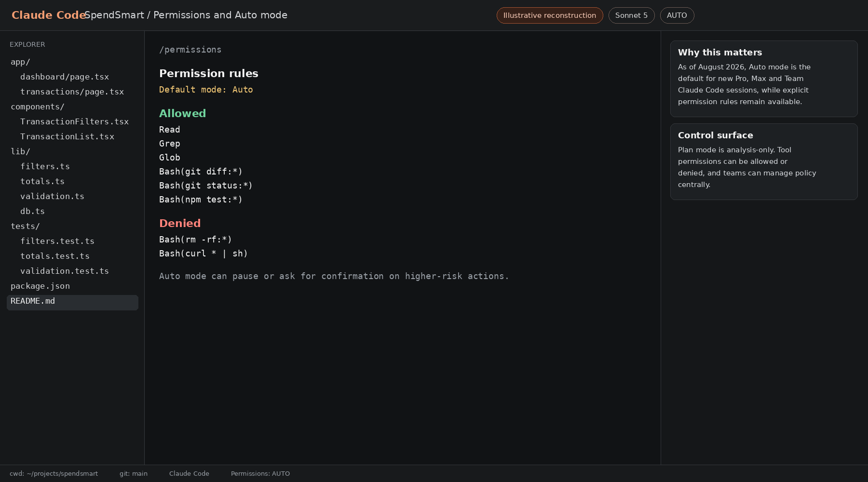
Task: Click the Allowed section heading
Action: pos(182,113)
